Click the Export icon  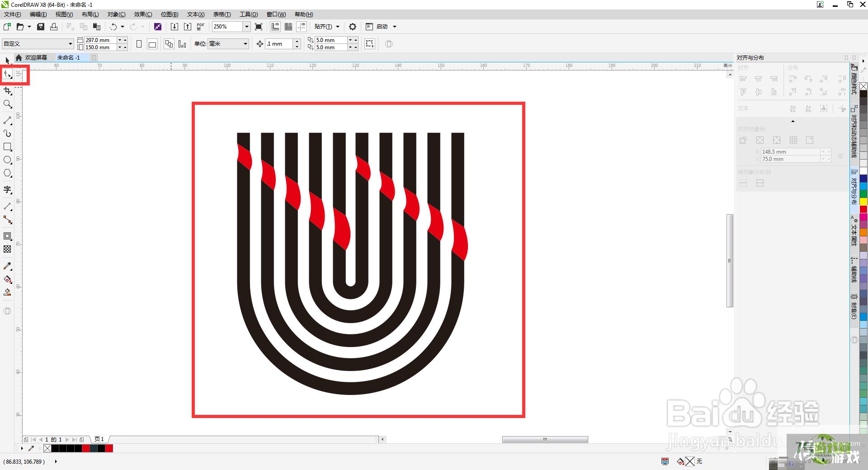point(187,27)
